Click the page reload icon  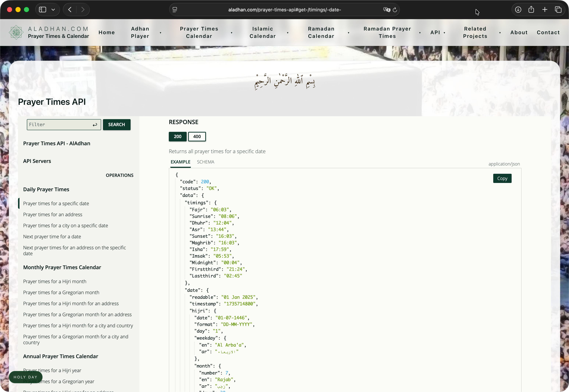395,10
